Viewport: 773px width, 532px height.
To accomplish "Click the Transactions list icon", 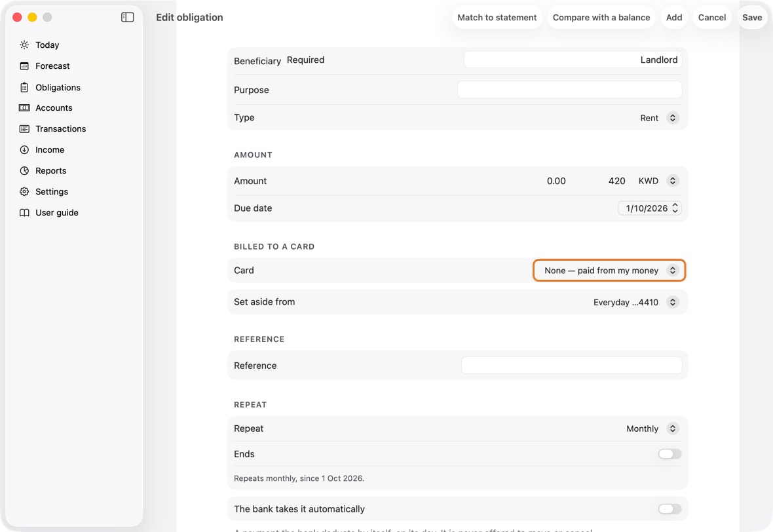I will click(x=24, y=128).
